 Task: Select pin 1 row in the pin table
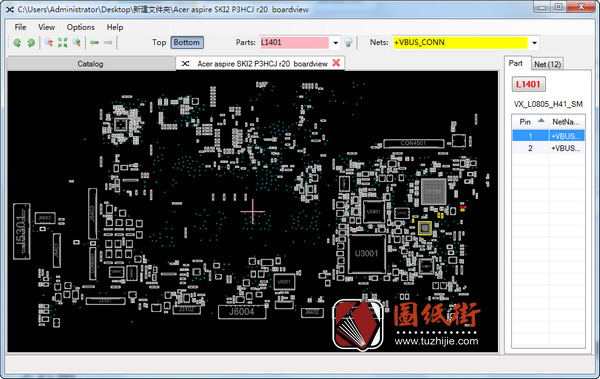[x=548, y=136]
